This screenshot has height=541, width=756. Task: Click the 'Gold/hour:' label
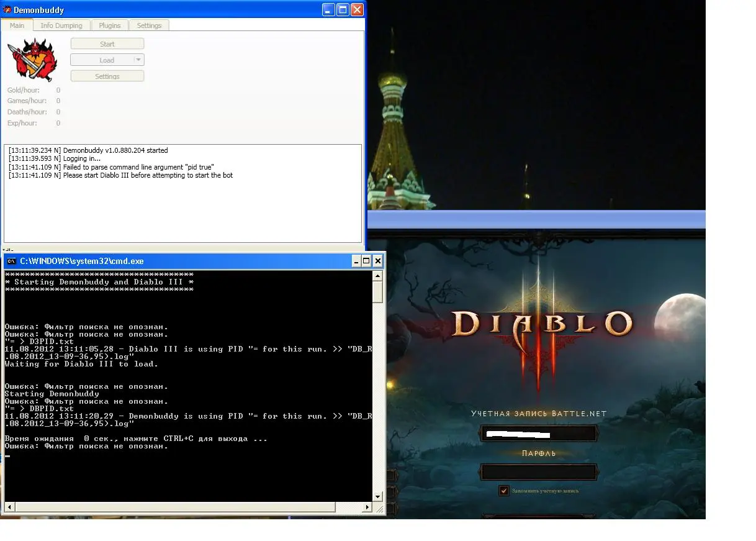pyautogui.click(x=24, y=90)
